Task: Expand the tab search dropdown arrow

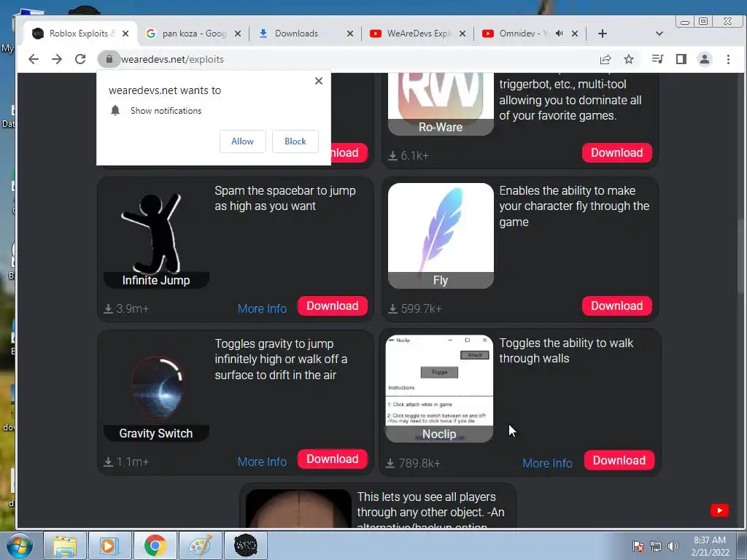Action: 659,34
